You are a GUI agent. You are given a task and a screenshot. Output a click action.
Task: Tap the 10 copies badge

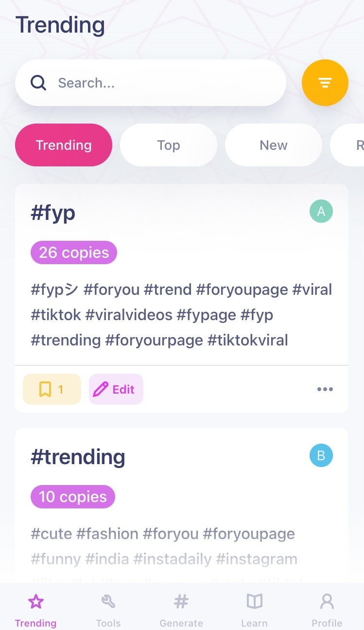pos(73,497)
